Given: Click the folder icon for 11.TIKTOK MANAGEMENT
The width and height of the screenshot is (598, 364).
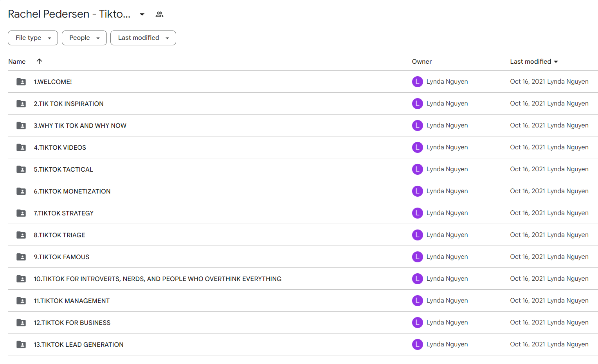Looking at the screenshot, I should tap(21, 301).
